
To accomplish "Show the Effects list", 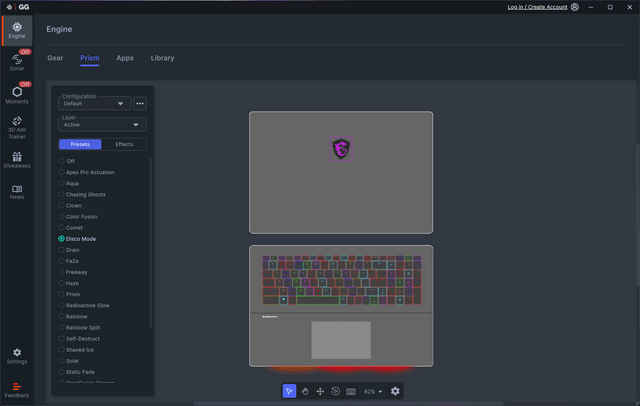I will tap(124, 144).
